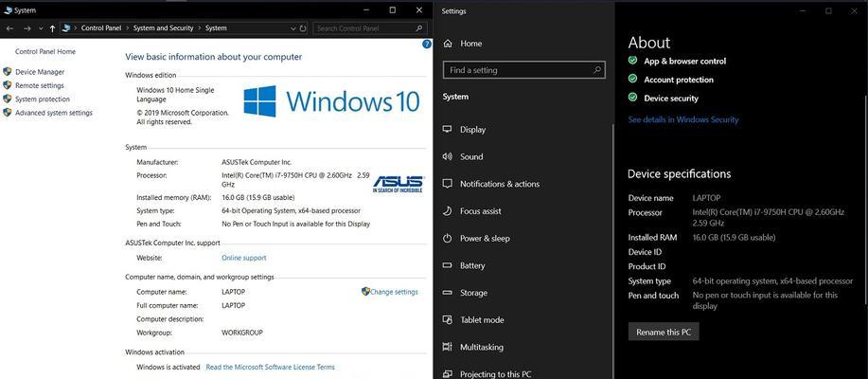Click the Home house icon in Settings
The width and height of the screenshot is (868, 379).
coord(448,44)
